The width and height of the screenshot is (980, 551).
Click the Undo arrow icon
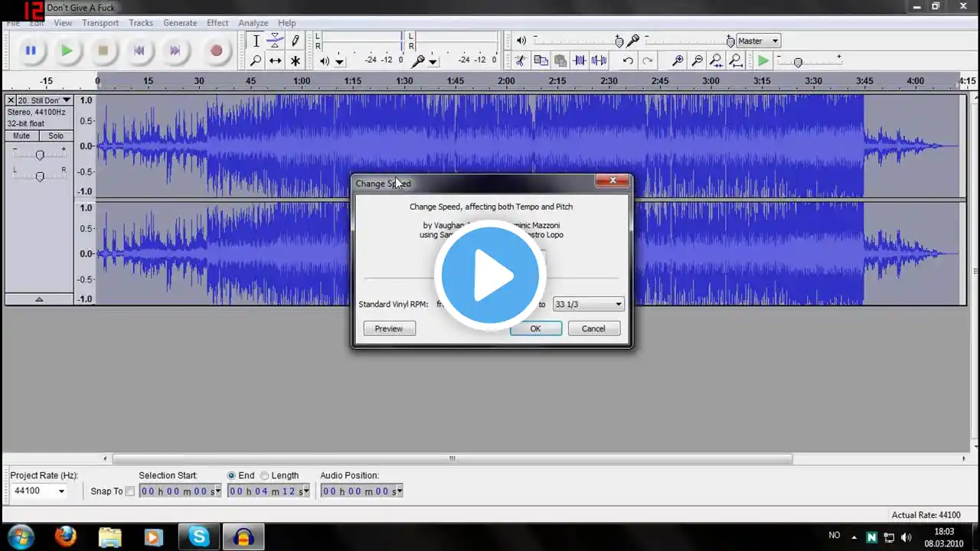coord(628,60)
